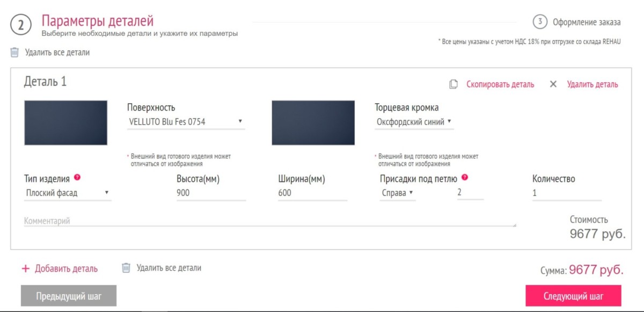This screenshot has height=312, width=644.
Task: Click the Высота(мм) input field
Action: click(x=211, y=193)
